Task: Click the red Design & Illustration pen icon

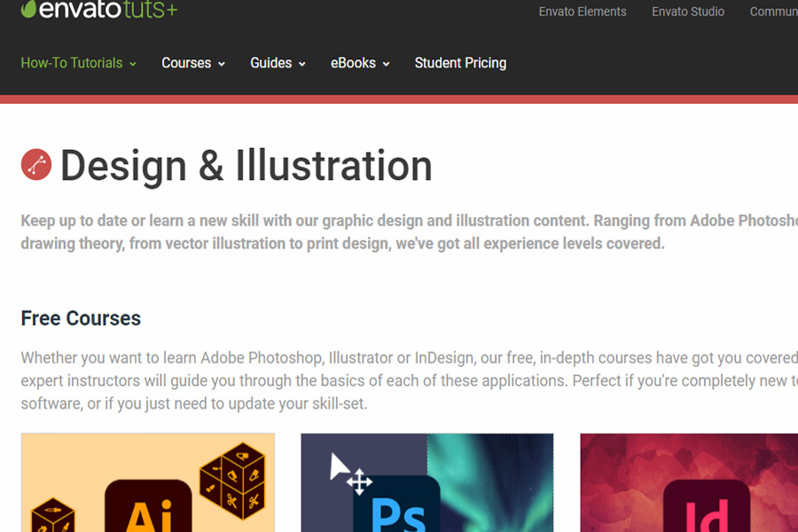Action: pos(36,164)
